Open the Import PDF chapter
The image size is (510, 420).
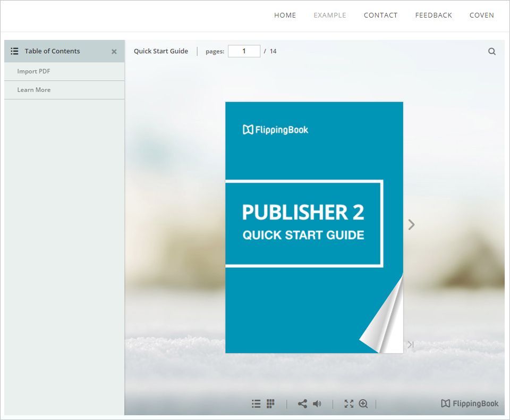(x=64, y=71)
